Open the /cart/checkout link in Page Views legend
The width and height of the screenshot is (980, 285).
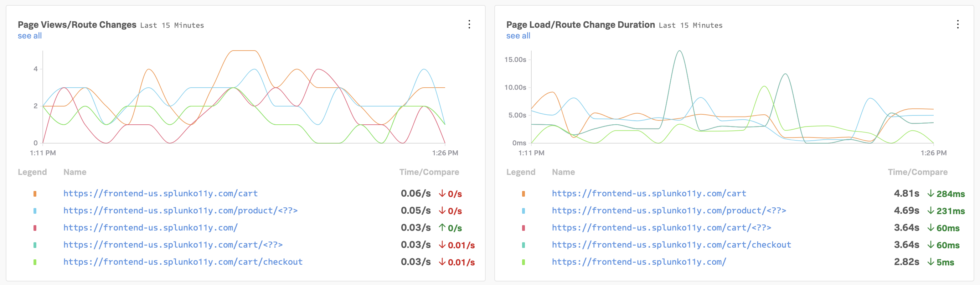182,262
